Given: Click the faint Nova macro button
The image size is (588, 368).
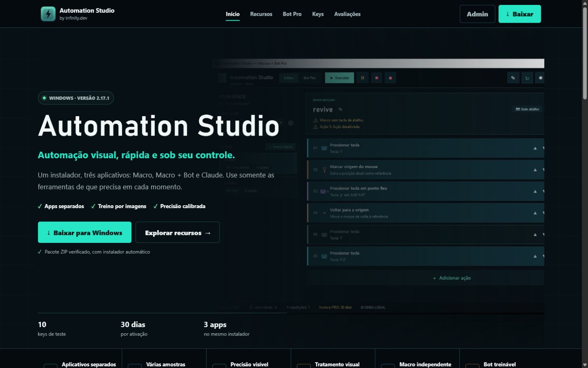Looking at the screenshot, I should (281, 147).
